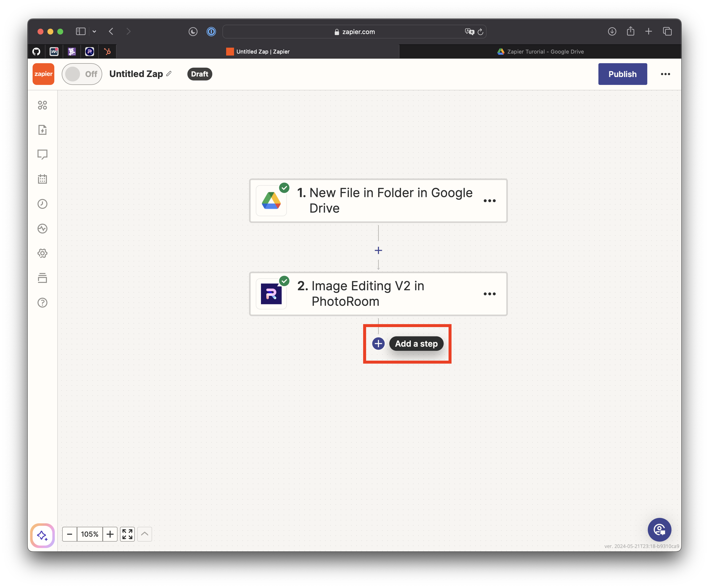This screenshot has height=588, width=709.
Task: Open the history clock icon in sidebar
Action: tap(42, 204)
